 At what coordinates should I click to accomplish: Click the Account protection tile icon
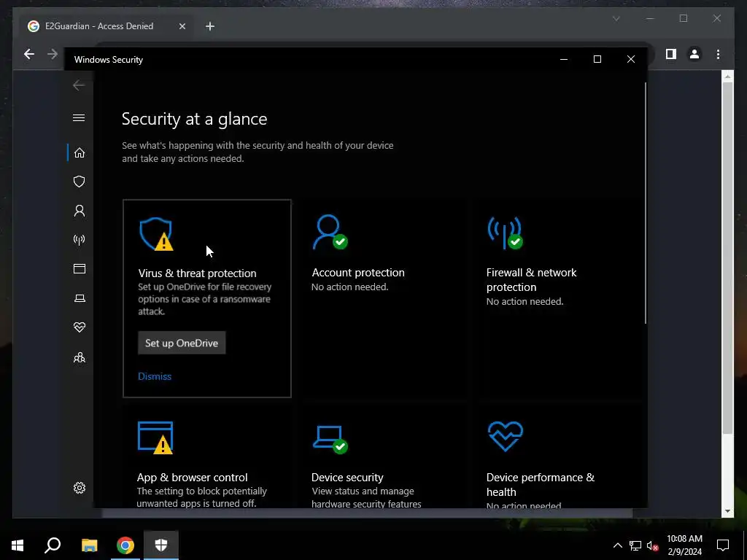[x=330, y=232]
